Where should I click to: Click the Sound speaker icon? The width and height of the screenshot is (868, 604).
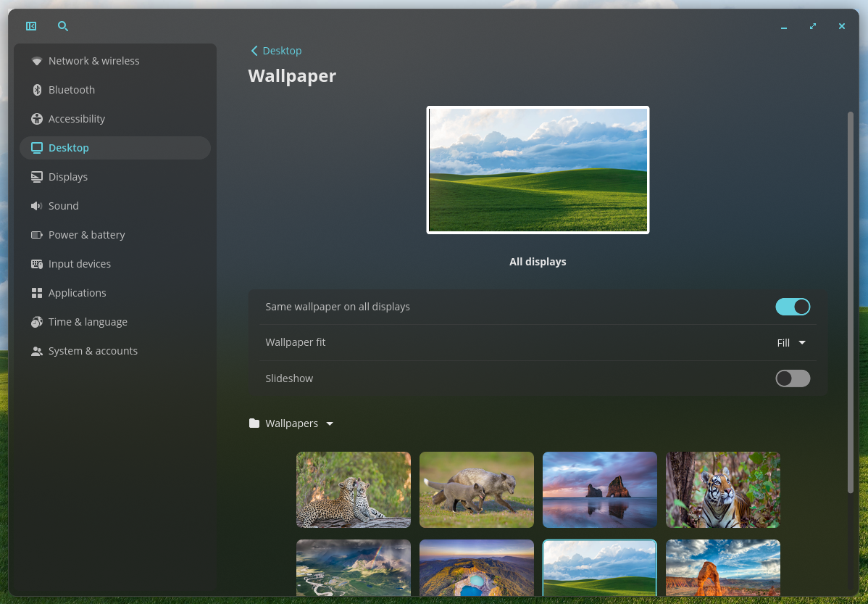coord(37,206)
